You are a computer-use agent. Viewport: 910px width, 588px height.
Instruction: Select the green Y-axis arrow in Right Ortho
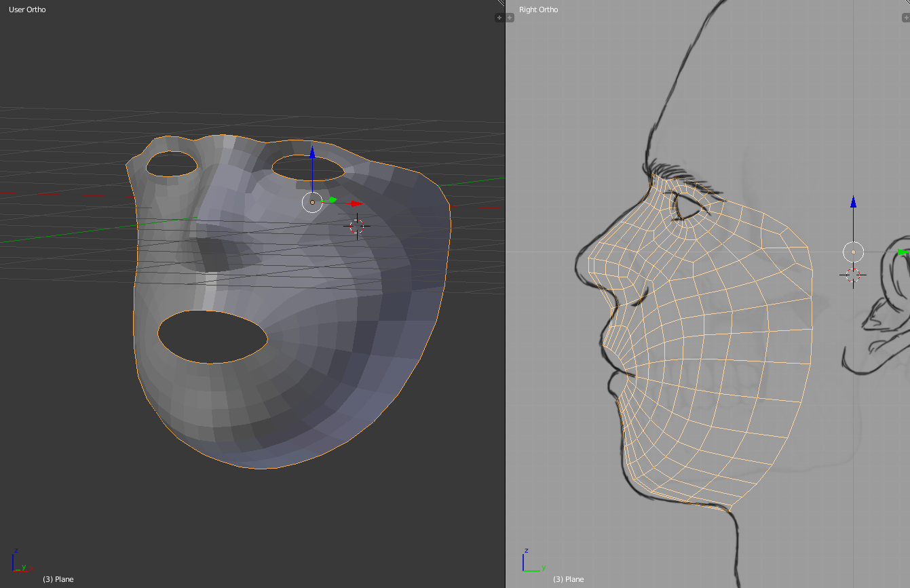[903, 252]
